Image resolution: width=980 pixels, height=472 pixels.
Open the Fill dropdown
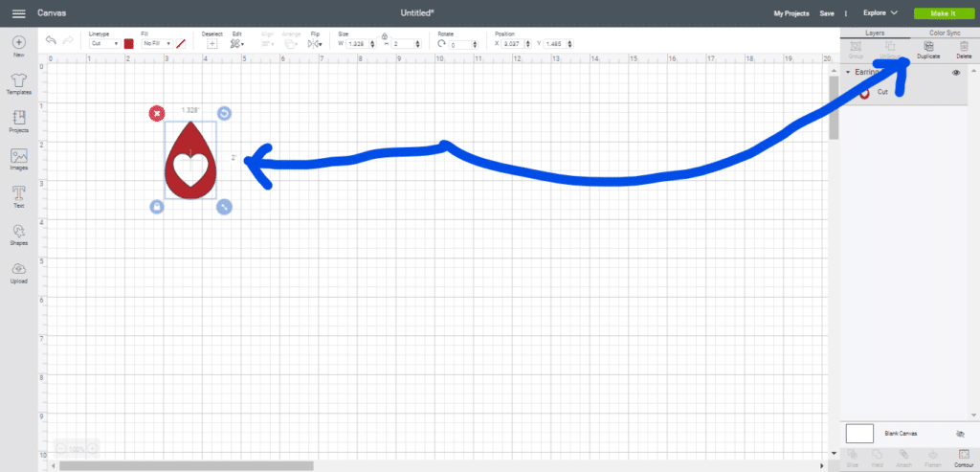point(156,43)
